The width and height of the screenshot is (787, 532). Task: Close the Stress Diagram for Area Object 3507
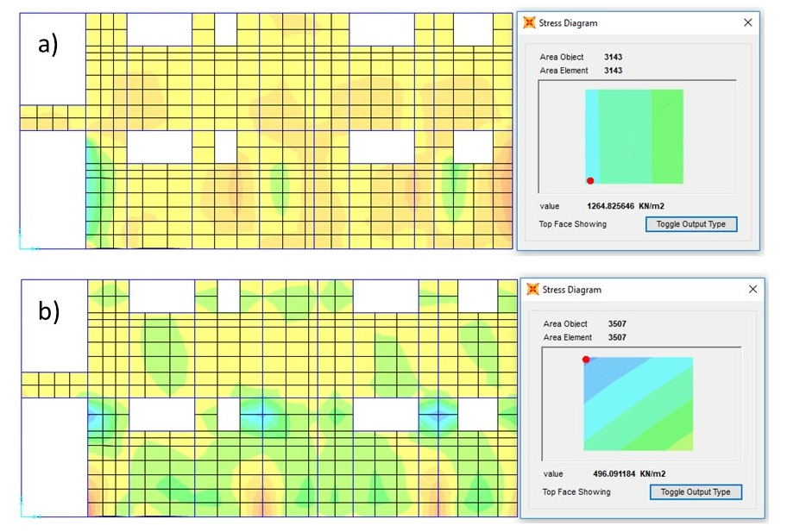click(752, 290)
